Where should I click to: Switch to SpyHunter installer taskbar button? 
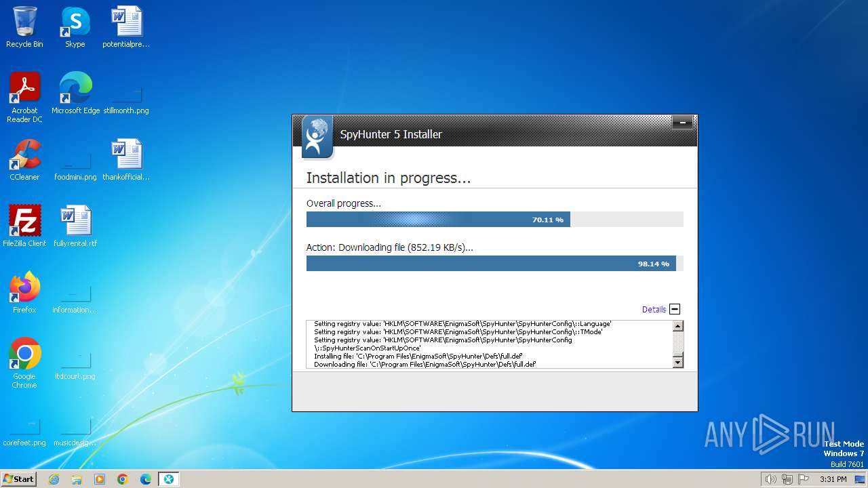(x=168, y=479)
